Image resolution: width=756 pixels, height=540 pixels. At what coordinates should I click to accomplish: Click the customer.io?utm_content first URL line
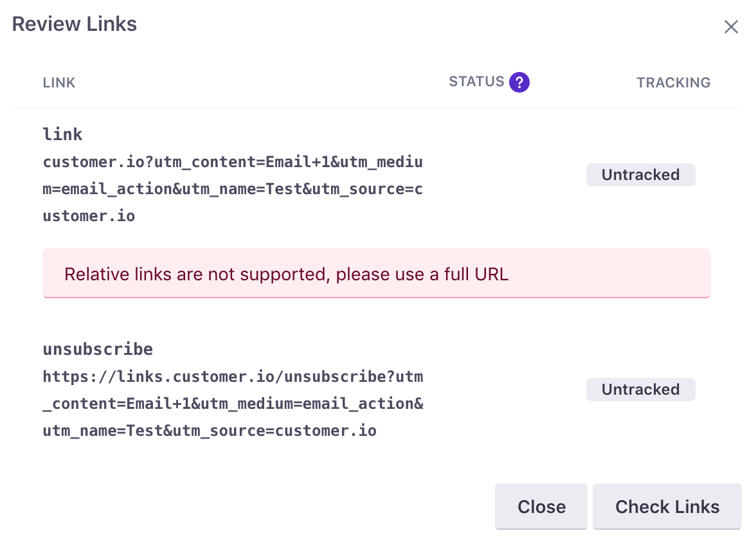coord(233,162)
